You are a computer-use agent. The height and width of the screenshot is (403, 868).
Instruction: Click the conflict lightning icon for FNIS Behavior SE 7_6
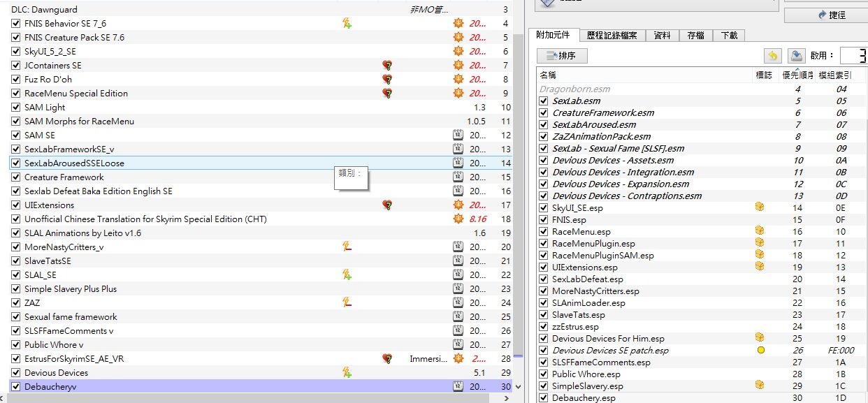[x=347, y=23]
